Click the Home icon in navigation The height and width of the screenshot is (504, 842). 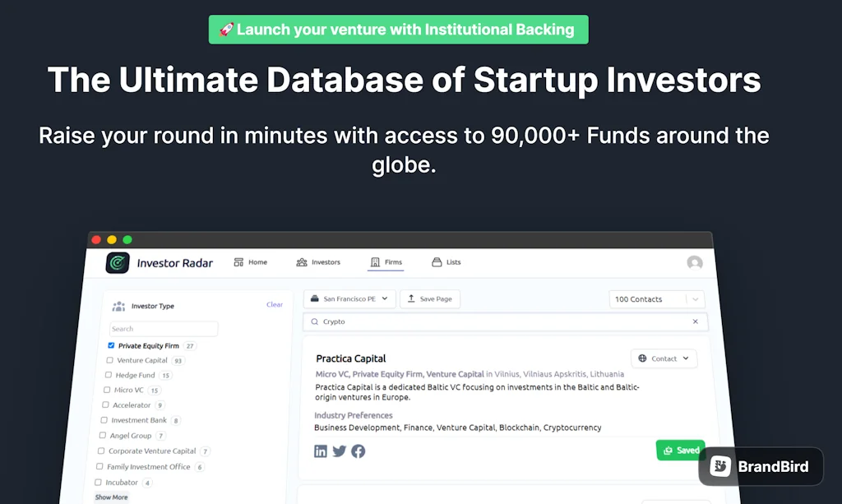coord(238,261)
